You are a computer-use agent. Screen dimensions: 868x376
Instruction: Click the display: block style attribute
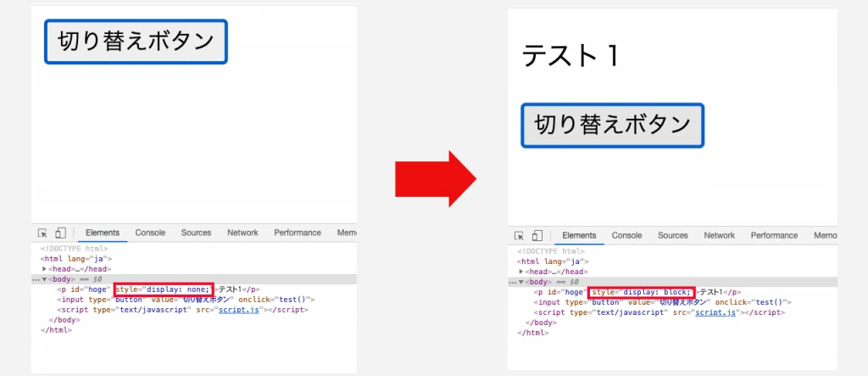click(x=641, y=292)
